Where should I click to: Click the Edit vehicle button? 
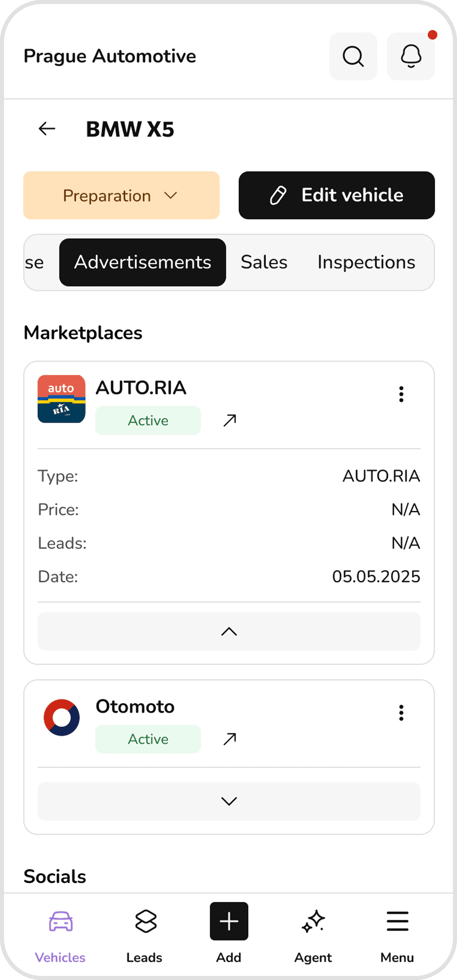[337, 196]
